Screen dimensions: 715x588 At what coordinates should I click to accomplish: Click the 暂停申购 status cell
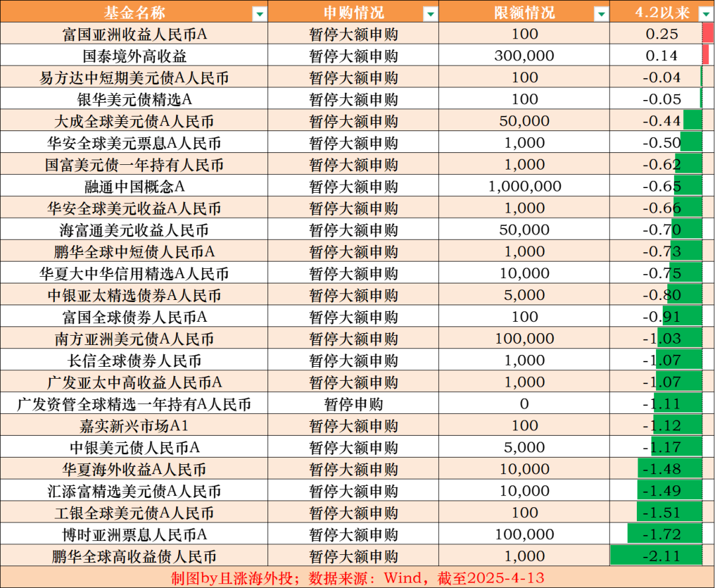tap(354, 404)
